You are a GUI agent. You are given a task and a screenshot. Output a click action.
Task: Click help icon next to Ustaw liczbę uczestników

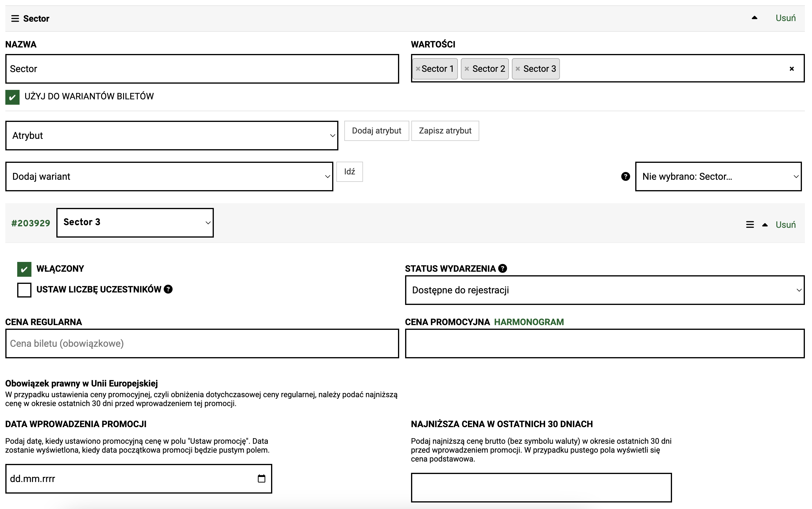tap(168, 289)
